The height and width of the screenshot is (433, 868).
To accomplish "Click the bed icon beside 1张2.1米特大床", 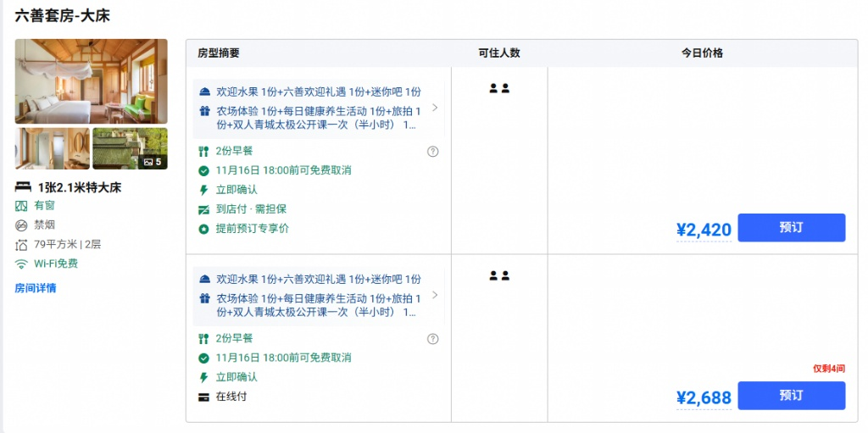I will point(23,187).
